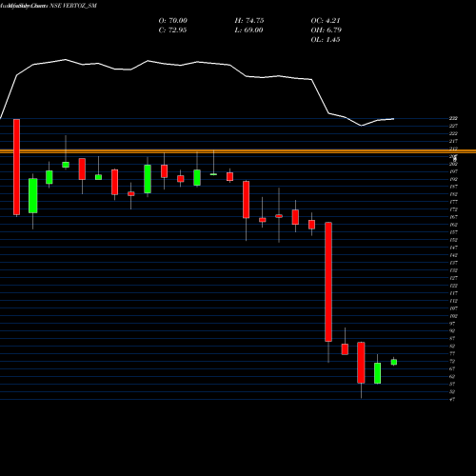Image resolution: width=476 pixels, height=476 pixels.
Task: Click the OH: 6.79 reading
Action: 326,30
